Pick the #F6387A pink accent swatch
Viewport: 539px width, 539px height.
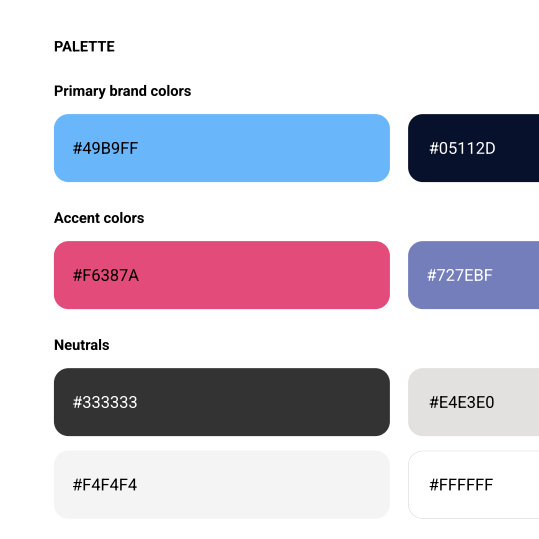point(222,275)
